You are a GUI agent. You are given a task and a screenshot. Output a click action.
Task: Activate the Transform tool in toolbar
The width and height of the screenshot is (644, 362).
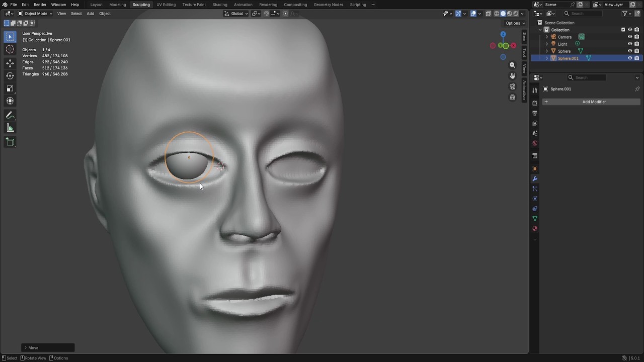pyautogui.click(x=10, y=101)
